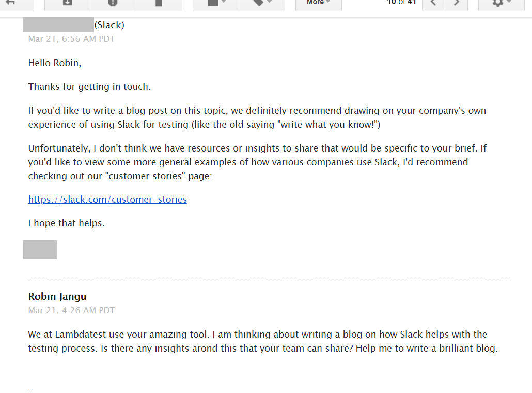Click the 'Robin Jangu' sender name

click(57, 296)
